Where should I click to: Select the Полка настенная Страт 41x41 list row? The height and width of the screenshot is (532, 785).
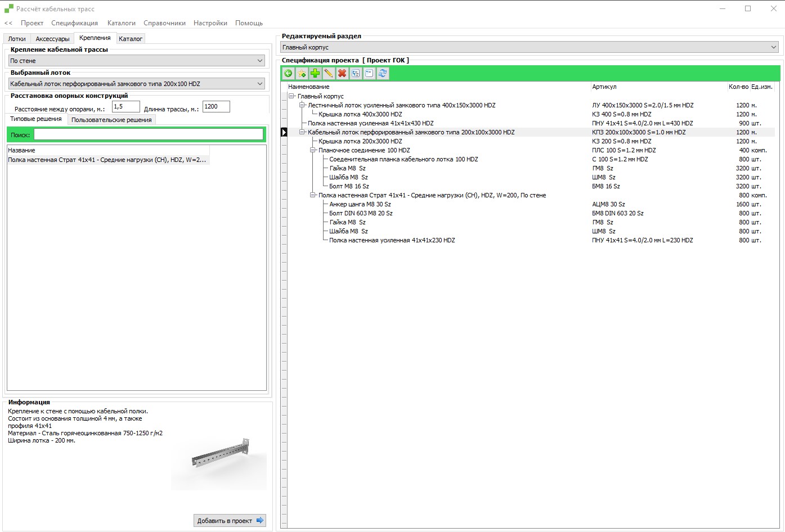pos(108,160)
